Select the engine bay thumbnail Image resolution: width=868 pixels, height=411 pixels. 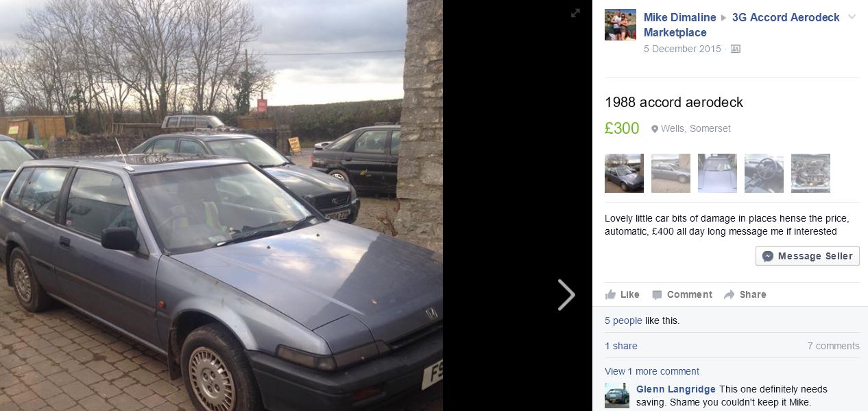810,173
